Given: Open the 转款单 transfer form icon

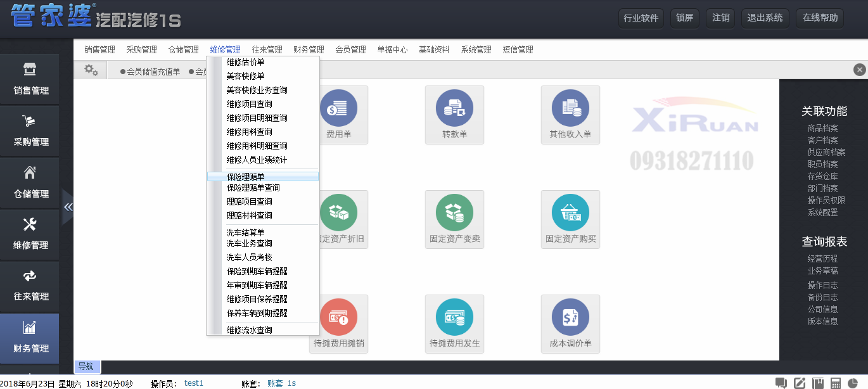Looking at the screenshot, I should click(454, 114).
